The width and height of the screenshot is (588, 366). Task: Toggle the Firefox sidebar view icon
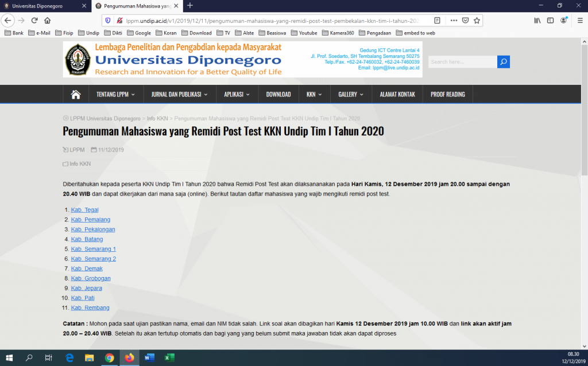click(550, 20)
